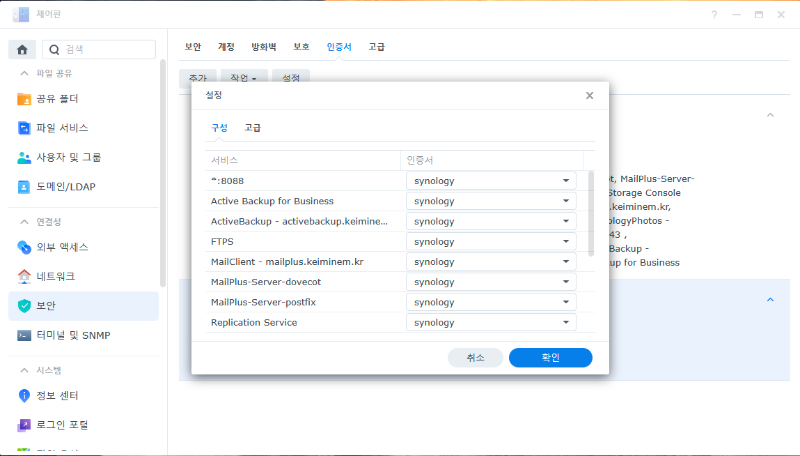This screenshot has width=800, height=456.
Task: Click 취소 to cancel dialog
Action: pos(475,357)
